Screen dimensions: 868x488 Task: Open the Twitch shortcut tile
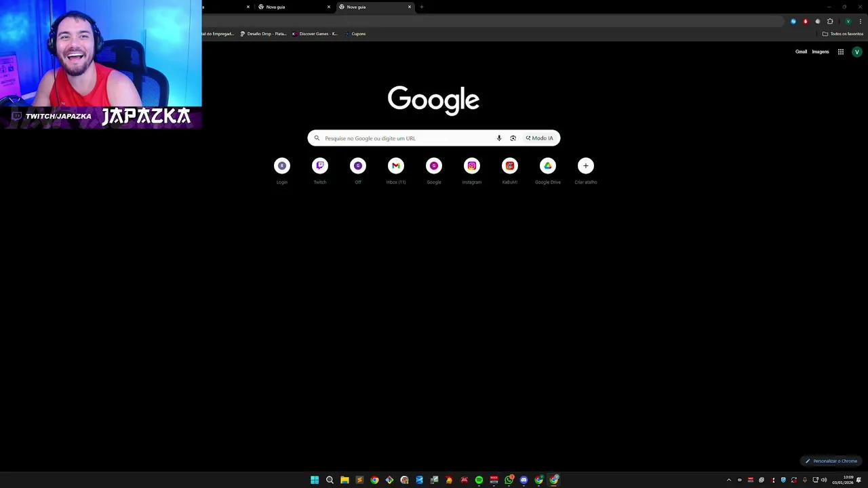point(320,171)
